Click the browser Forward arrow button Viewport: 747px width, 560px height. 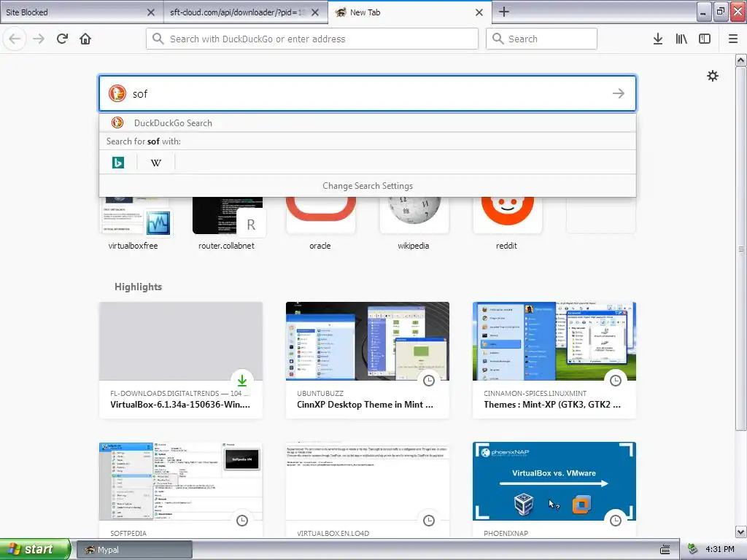coord(39,39)
